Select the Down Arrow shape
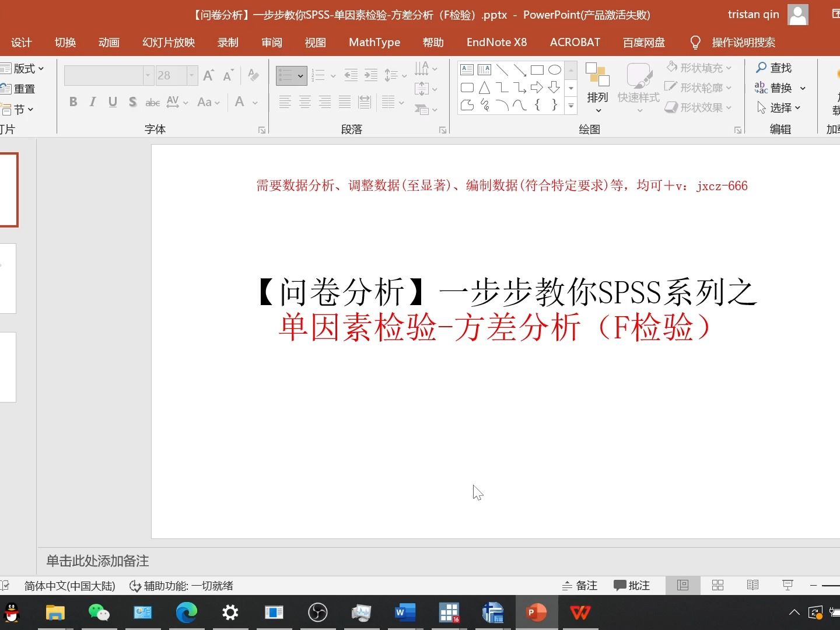 (555, 87)
